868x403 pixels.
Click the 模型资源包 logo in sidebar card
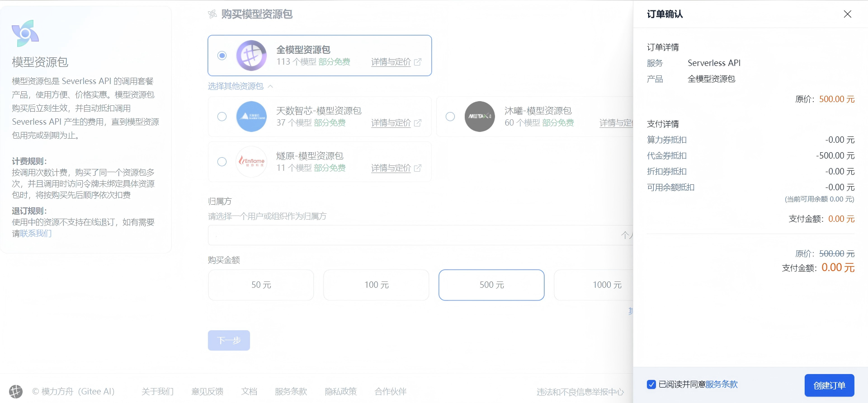coord(25,33)
